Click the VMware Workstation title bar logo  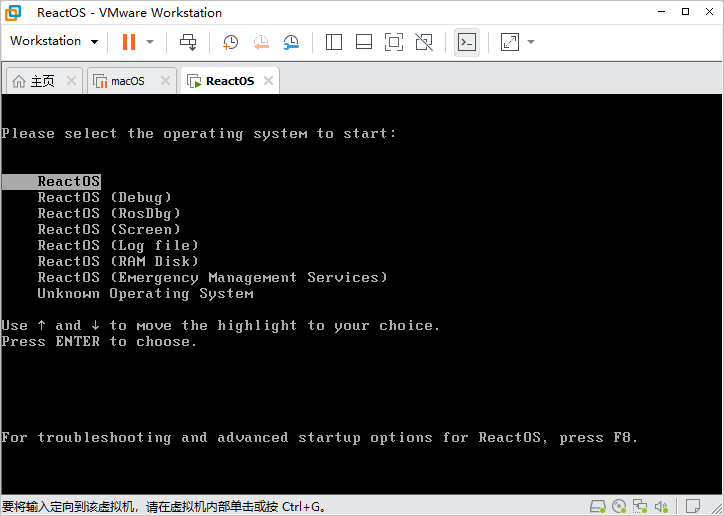13,12
